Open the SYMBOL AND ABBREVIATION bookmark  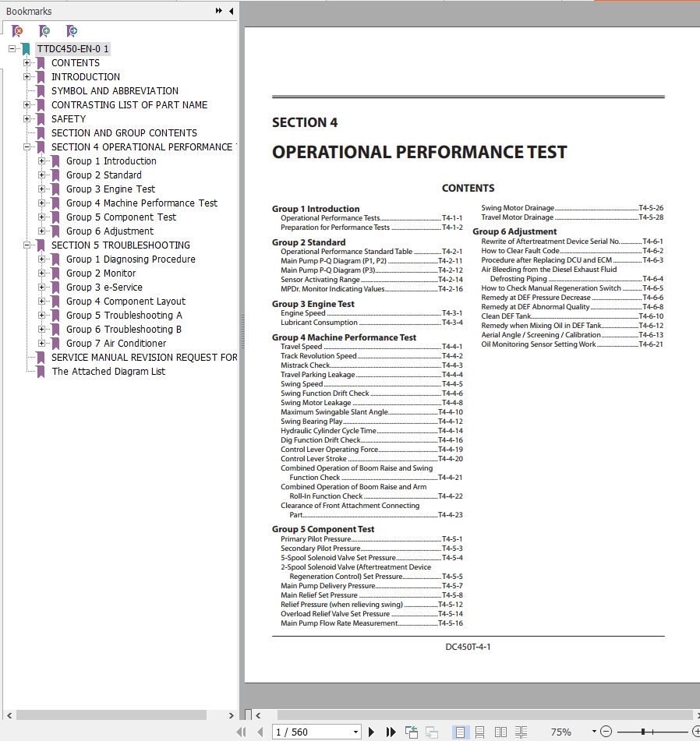click(x=115, y=90)
